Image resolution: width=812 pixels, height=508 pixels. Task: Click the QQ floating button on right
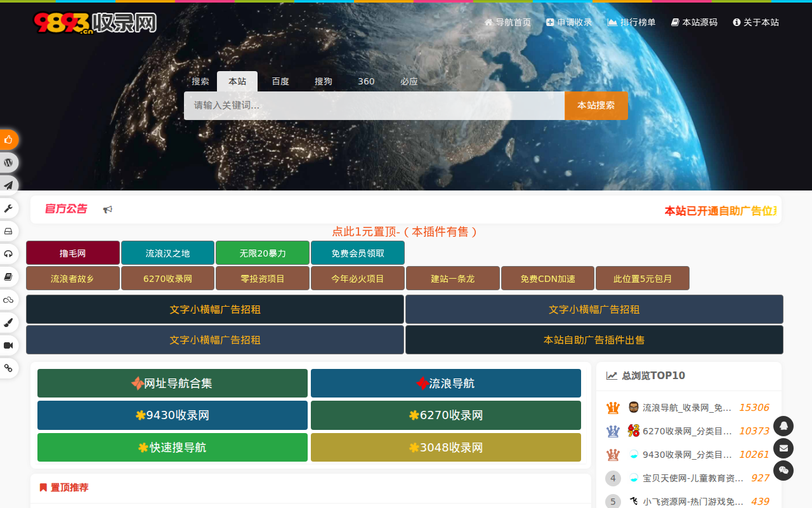783,426
